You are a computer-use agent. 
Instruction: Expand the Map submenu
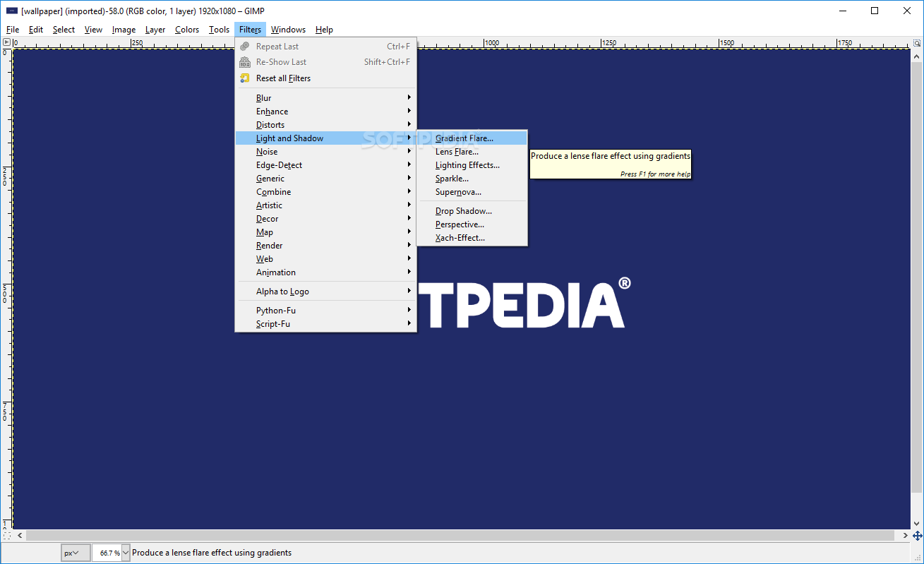pos(325,232)
